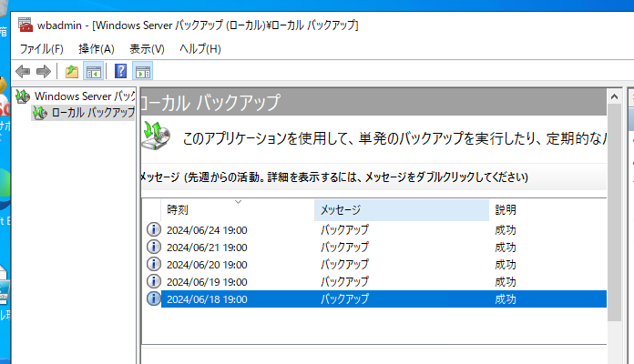This screenshot has height=364, width=634.
Task: Open the 表示(V) menu
Action: point(147,49)
